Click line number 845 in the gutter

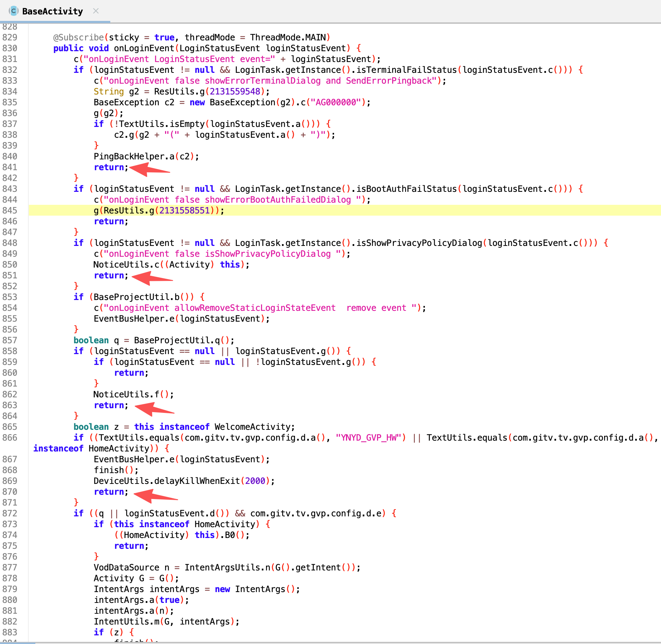point(10,211)
